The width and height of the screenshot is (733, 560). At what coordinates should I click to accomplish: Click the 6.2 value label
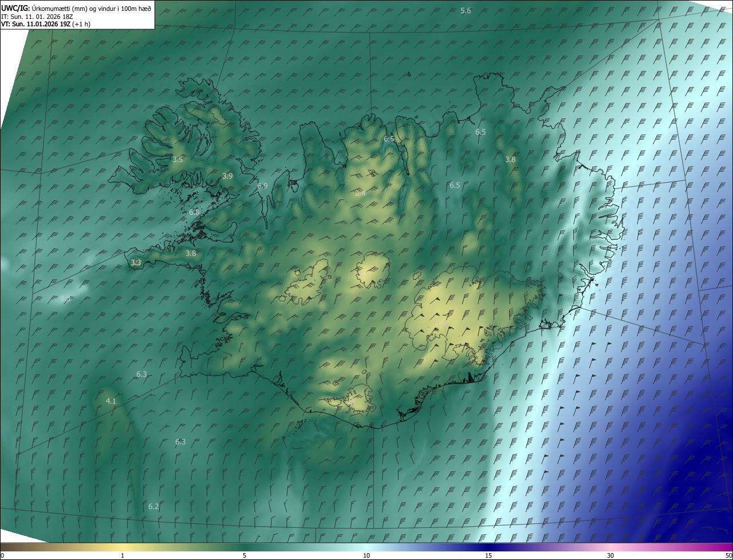[x=153, y=506]
